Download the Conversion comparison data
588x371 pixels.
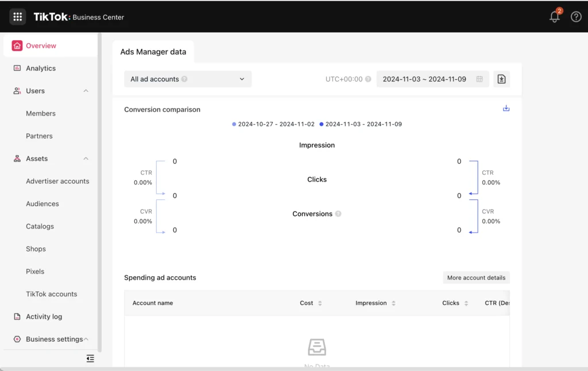click(506, 108)
